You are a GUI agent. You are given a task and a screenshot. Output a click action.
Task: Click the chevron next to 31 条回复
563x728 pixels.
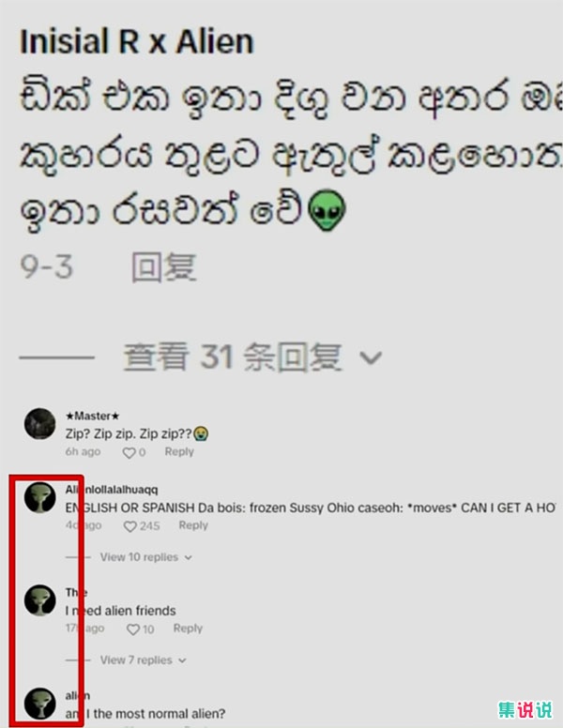click(x=371, y=358)
